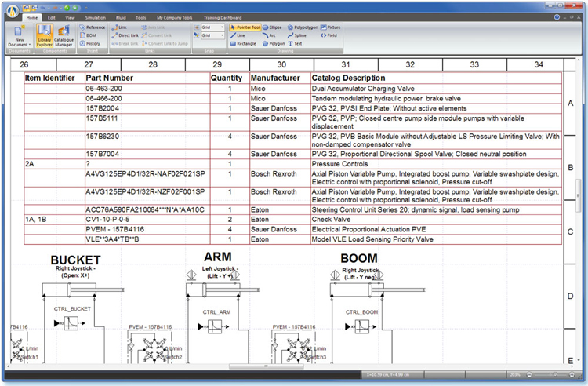Click the BUCKET heading label

[76, 260]
